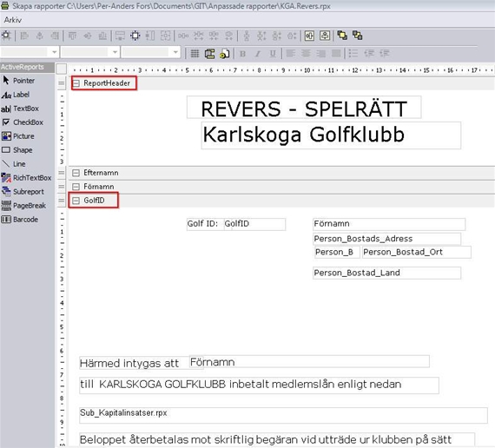Select the Label tool in toolbox

point(16,95)
